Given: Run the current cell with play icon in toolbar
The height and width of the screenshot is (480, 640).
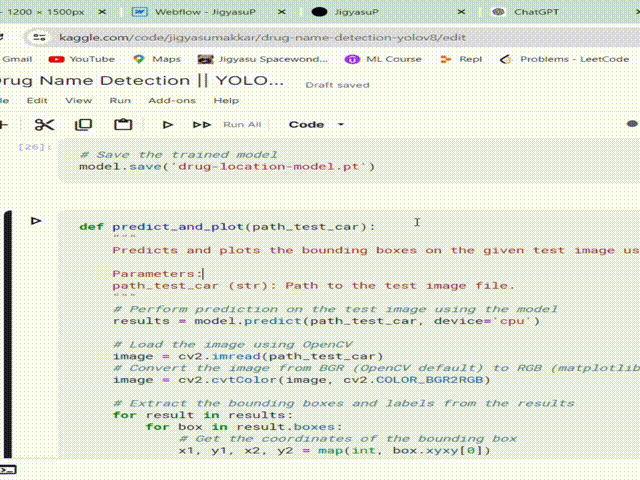Looking at the screenshot, I should 167,124.
